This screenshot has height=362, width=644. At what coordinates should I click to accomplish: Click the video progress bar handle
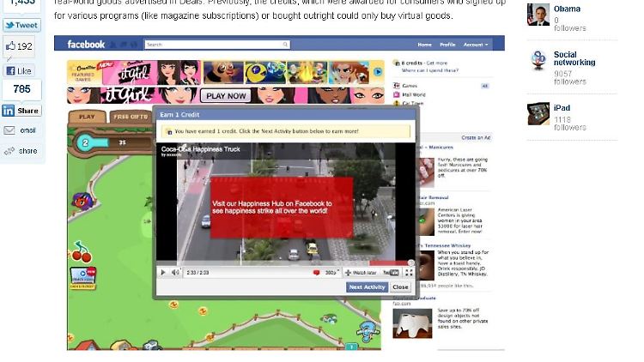pyautogui.click(x=410, y=263)
